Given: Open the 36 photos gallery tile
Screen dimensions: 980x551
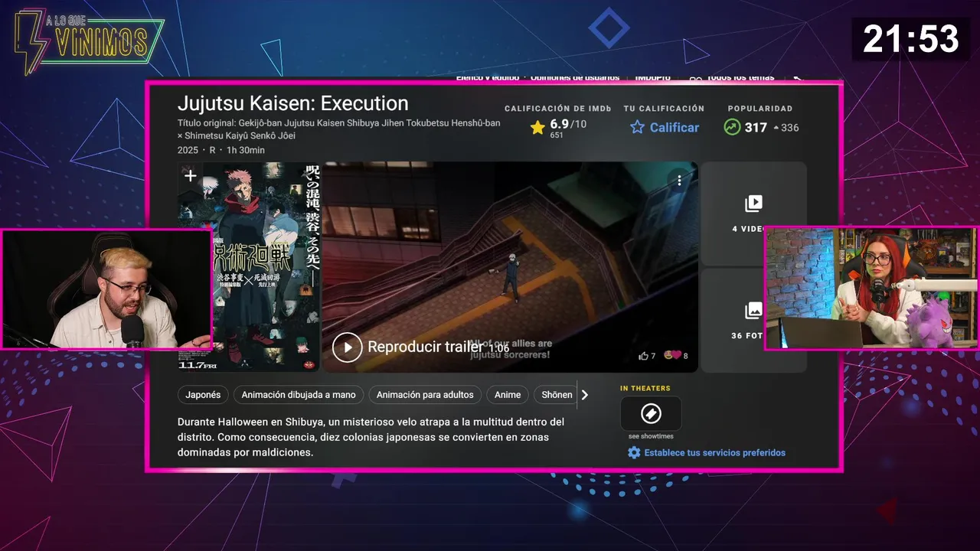Looking at the screenshot, I should [x=753, y=320].
